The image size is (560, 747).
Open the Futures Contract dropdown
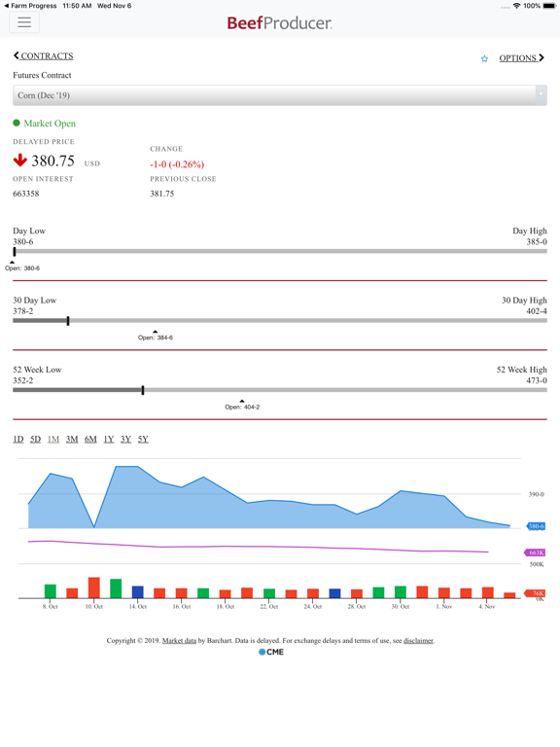(280, 95)
